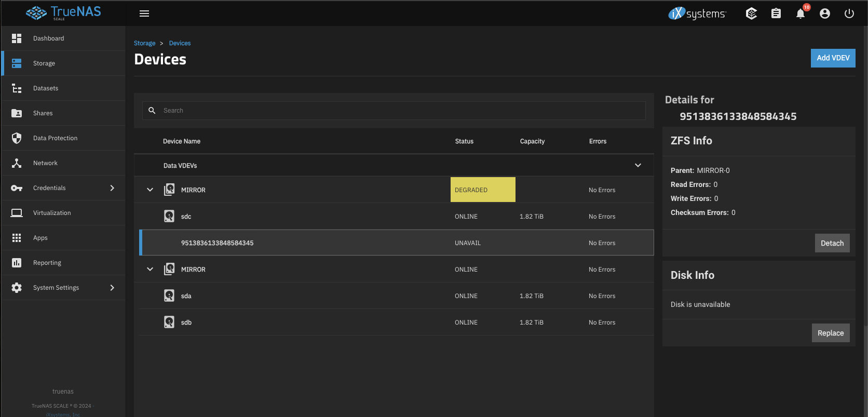Go to Data Protection section
868x417 pixels.
click(x=55, y=138)
